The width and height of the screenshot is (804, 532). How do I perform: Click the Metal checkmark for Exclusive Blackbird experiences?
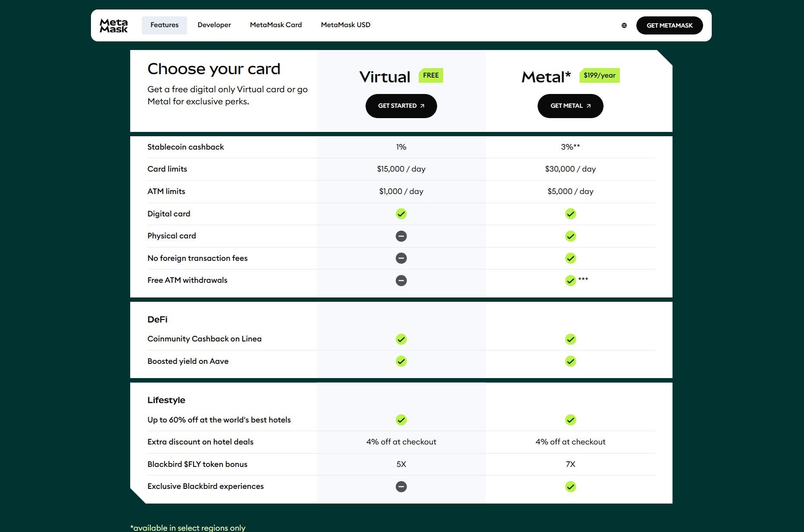click(x=570, y=486)
